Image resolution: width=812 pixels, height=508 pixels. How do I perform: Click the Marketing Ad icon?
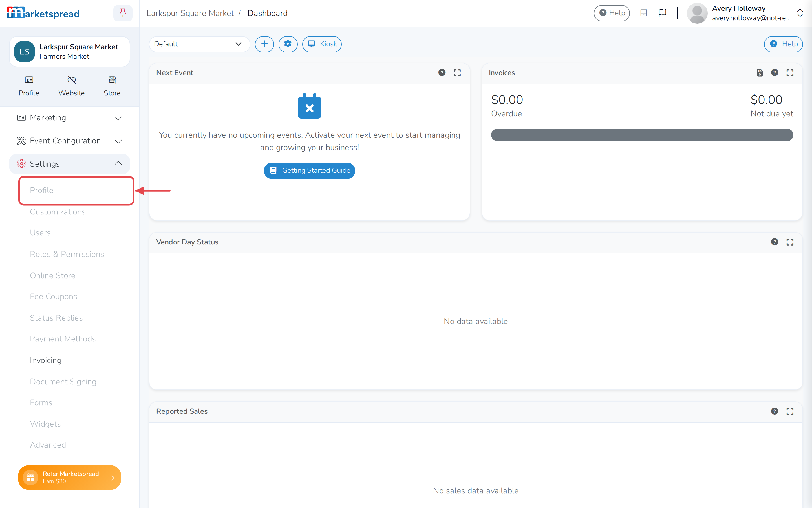21,118
